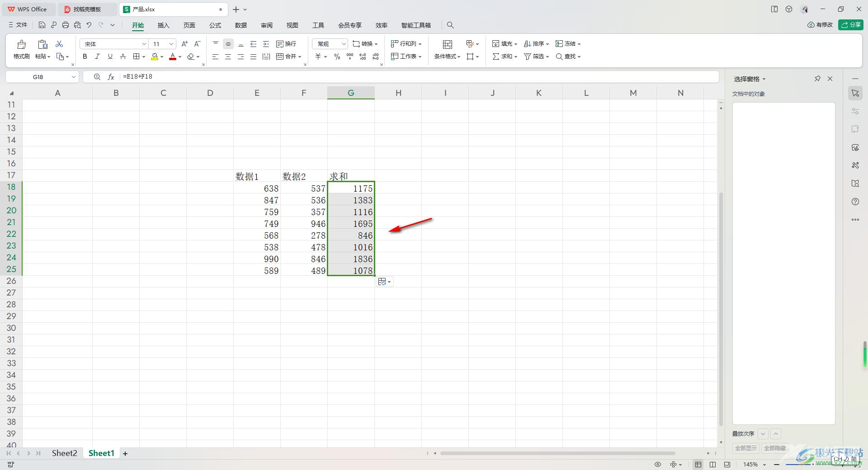
Task: Select the column G header
Action: (351, 93)
